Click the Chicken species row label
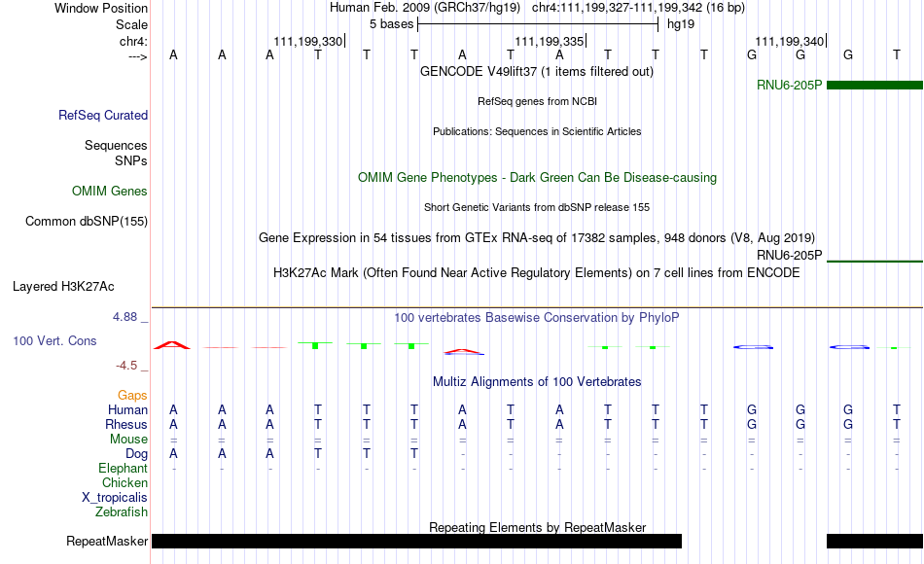 [x=124, y=482]
